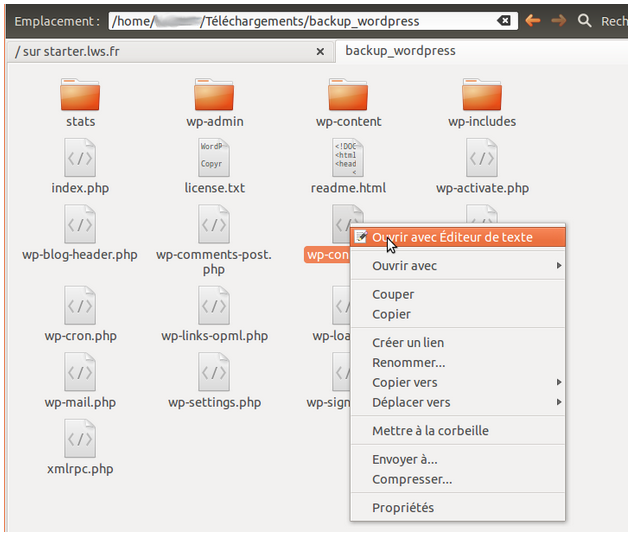Choose Copier in the context menu
Image resolution: width=633 pixels, height=538 pixels.
pos(458,314)
